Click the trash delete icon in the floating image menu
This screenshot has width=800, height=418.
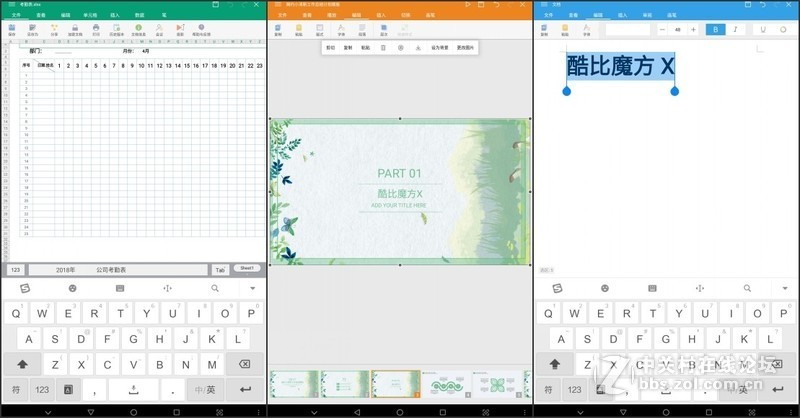[383, 47]
